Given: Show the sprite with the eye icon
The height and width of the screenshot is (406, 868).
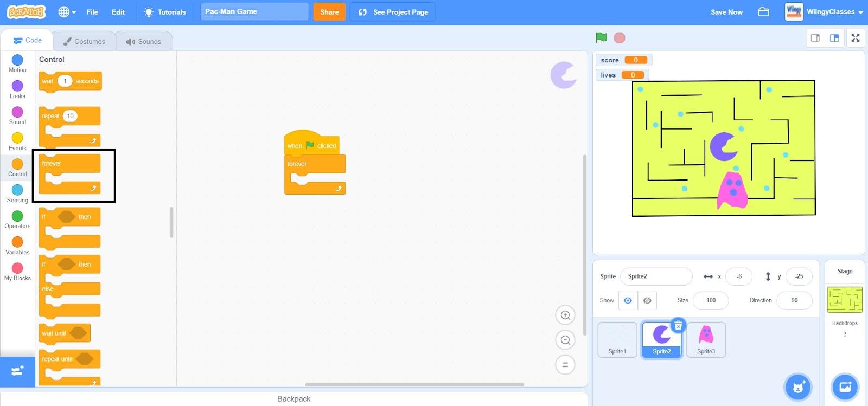Looking at the screenshot, I should point(628,300).
